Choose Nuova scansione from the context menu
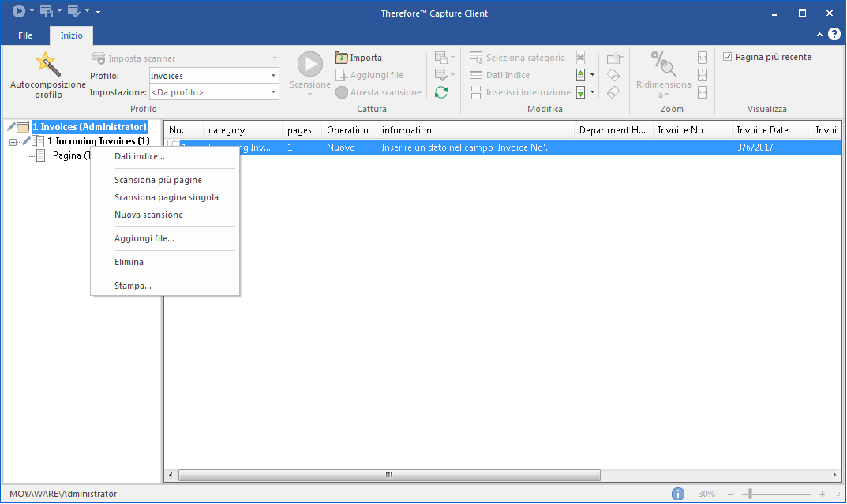Image resolution: width=847 pixels, height=504 pixels. pyautogui.click(x=150, y=214)
